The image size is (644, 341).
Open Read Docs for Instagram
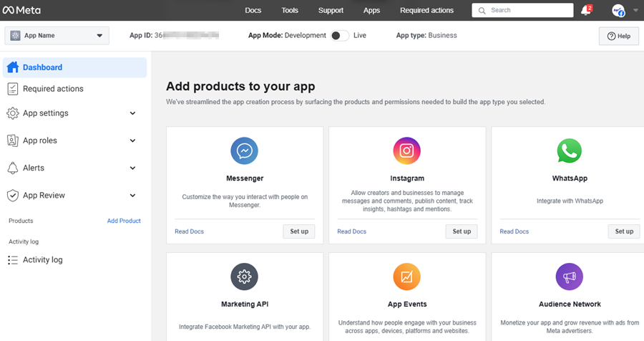pos(351,231)
